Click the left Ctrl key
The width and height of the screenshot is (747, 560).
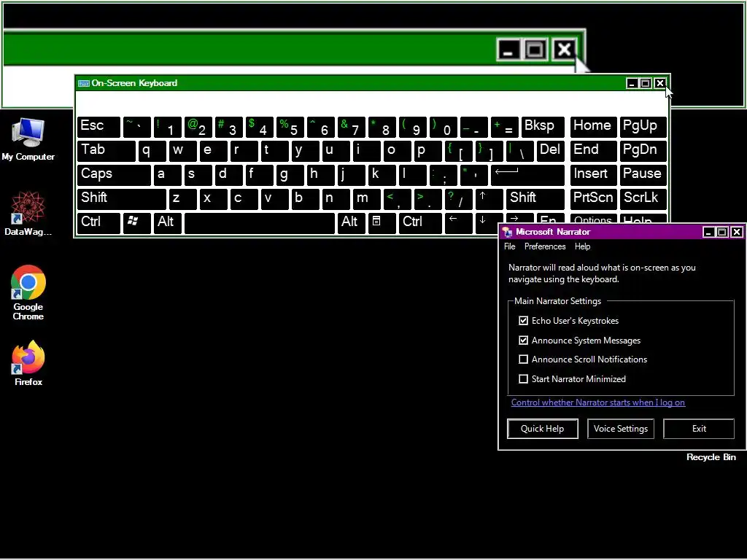(98, 222)
